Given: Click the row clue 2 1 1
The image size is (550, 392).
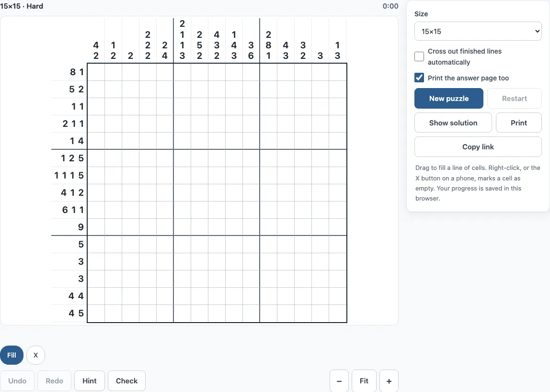Looking at the screenshot, I should click(73, 123).
